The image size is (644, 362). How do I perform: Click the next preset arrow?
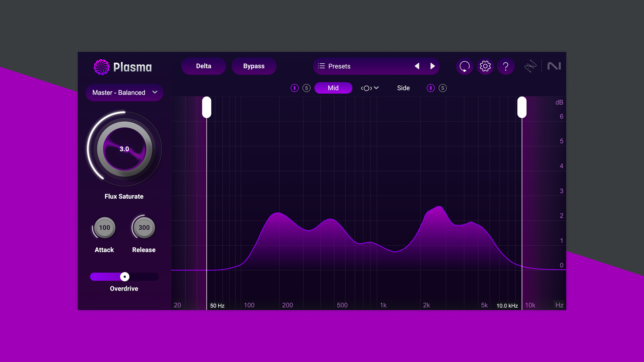[x=433, y=66]
